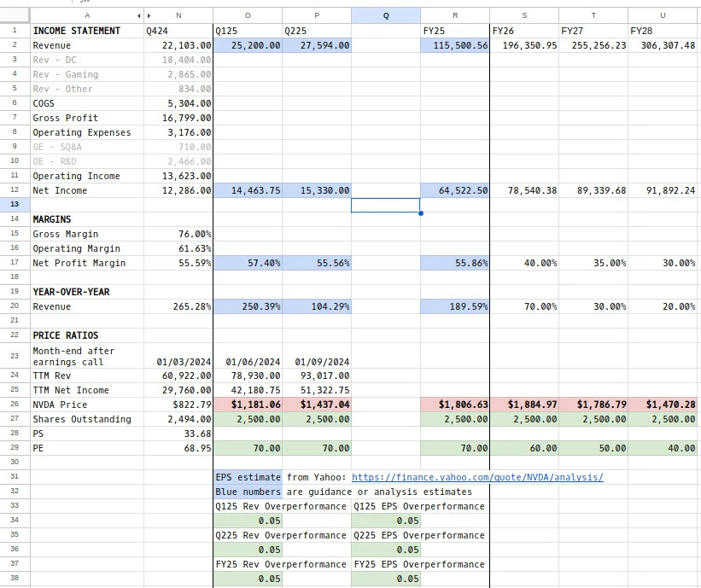Select Operating Expenses value 3,176.00
Image resolution: width=701 pixels, height=588 pixels.
coord(178,132)
